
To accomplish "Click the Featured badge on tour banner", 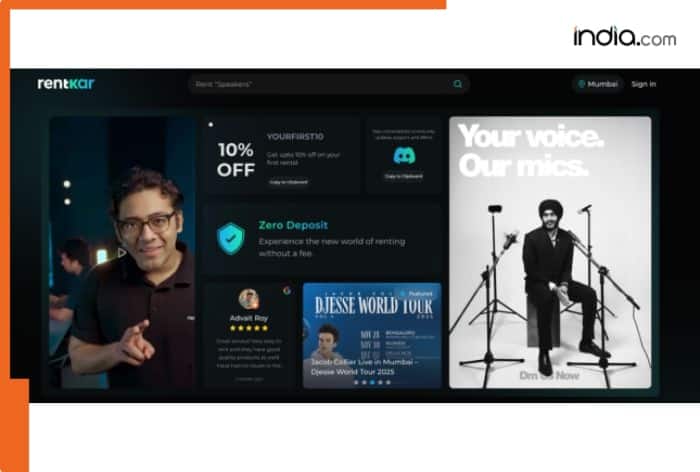I will click(x=417, y=294).
